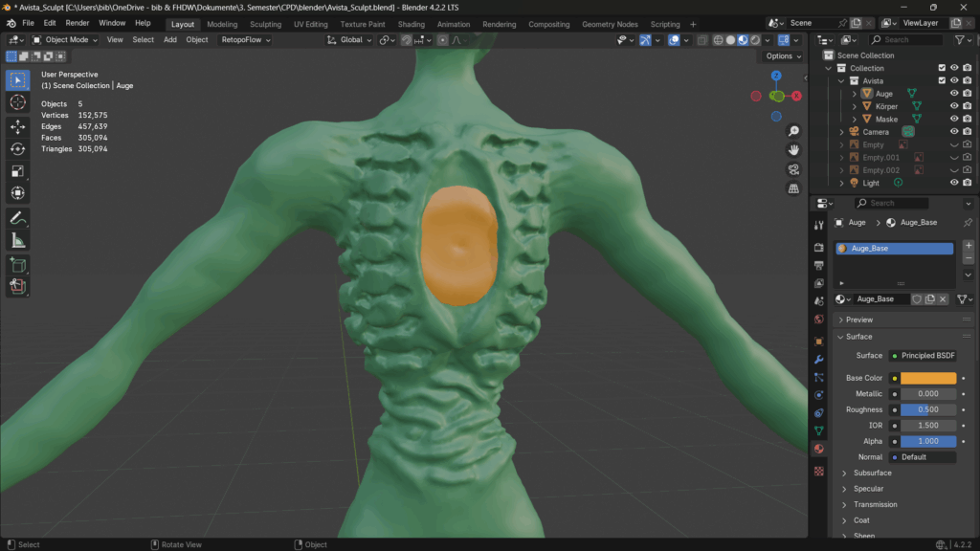Select the Annotate tool

coord(17,218)
